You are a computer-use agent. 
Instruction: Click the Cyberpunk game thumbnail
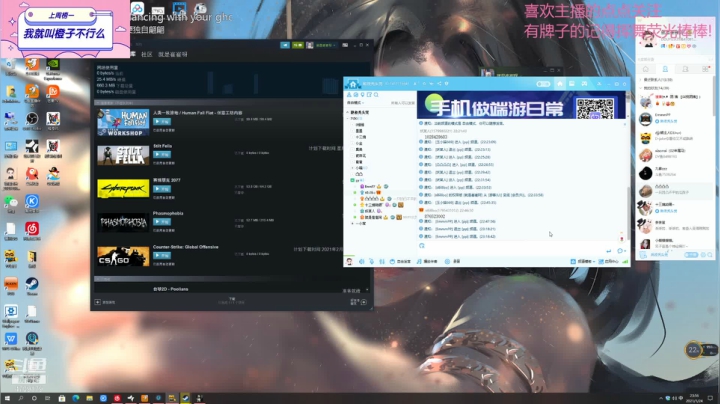click(123, 189)
